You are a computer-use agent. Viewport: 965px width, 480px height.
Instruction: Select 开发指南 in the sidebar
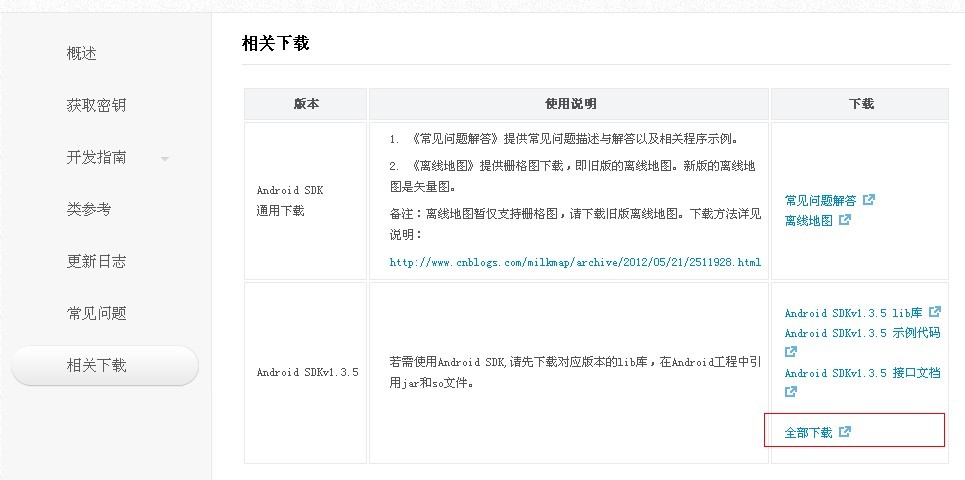[96, 158]
